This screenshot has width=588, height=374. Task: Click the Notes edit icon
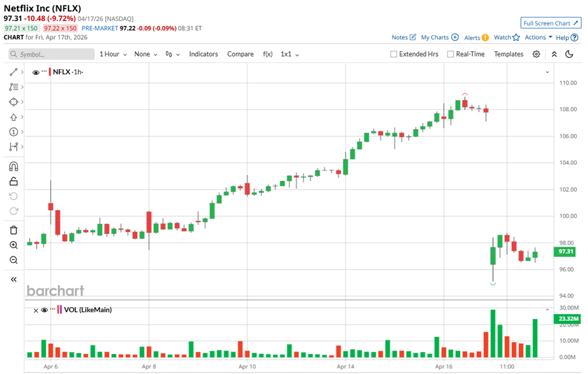(x=413, y=37)
